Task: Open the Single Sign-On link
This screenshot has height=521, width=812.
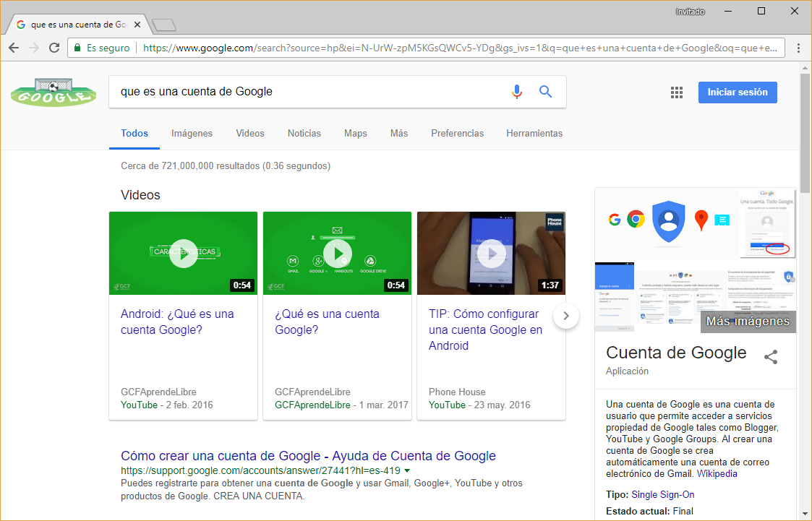Action: pyautogui.click(x=663, y=494)
